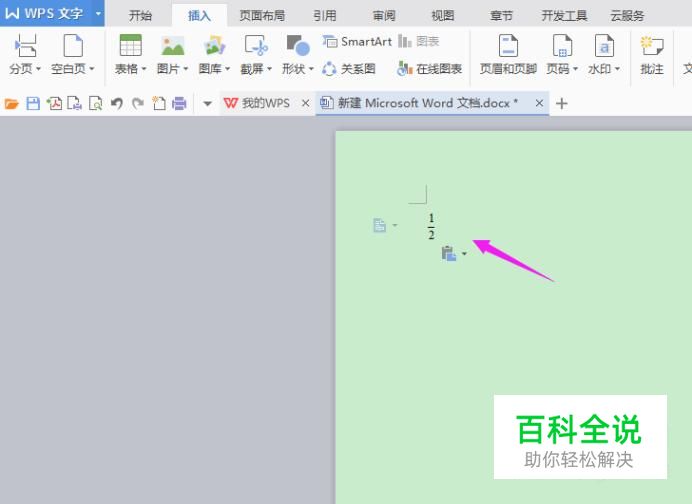
Task: Click the 1/2 fraction in the document
Action: tap(431, 226)
